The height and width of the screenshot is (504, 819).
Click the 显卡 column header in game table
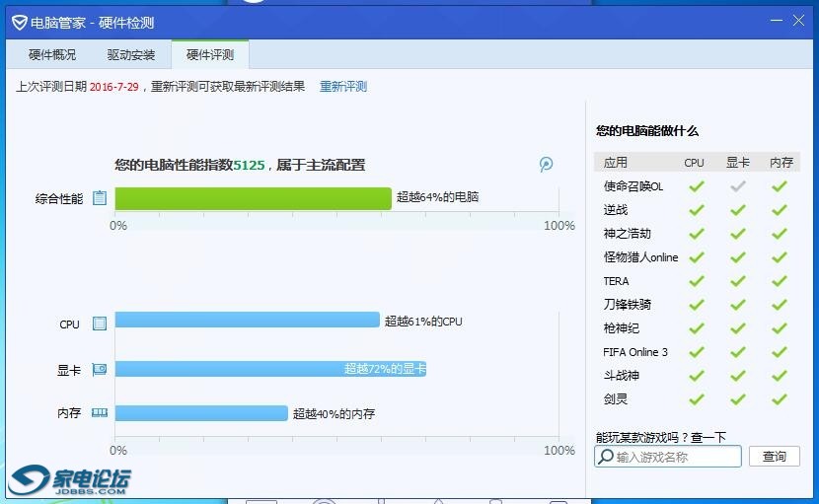(x=737, y=163)
